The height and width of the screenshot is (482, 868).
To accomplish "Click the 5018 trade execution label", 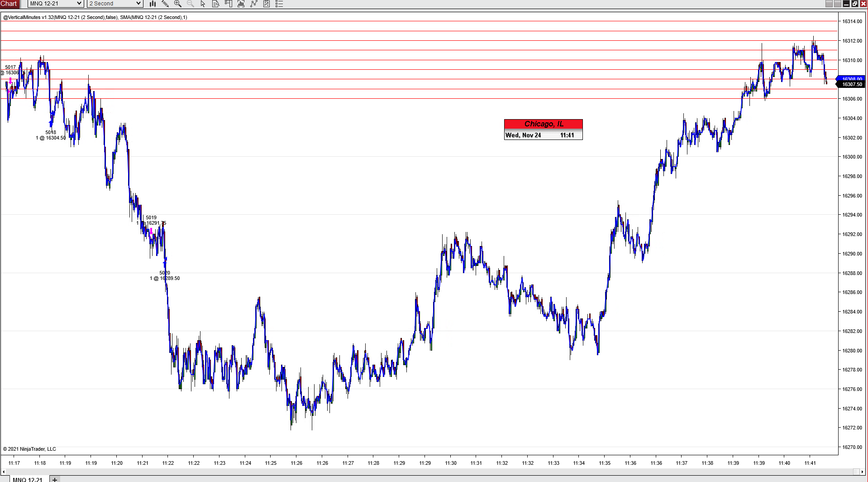I will 51,132.
